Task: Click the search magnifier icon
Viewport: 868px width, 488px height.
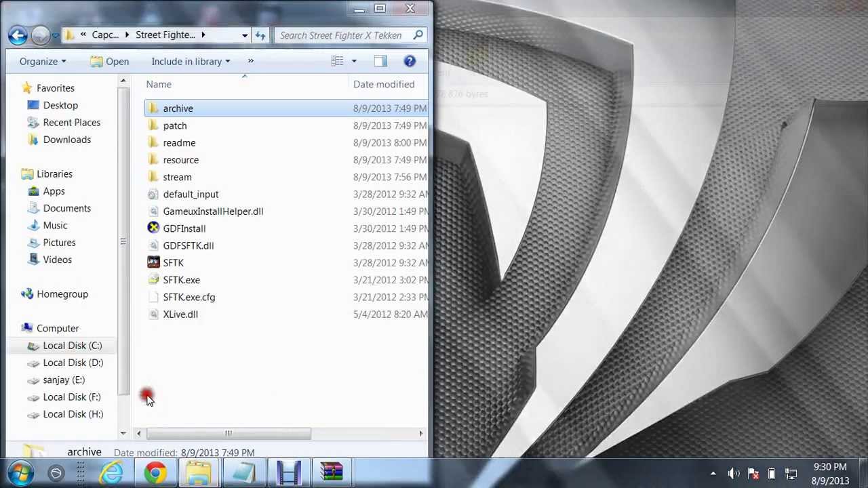Action: pos(418,35)
